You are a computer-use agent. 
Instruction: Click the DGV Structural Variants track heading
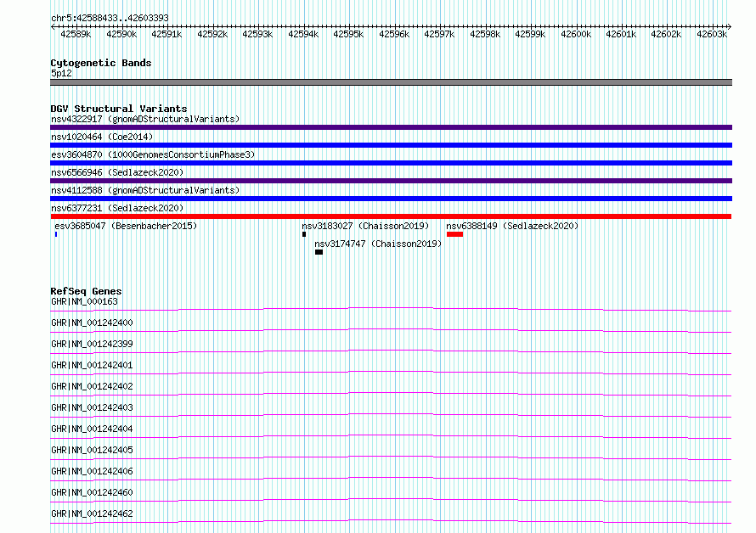(x=119, y=109)
